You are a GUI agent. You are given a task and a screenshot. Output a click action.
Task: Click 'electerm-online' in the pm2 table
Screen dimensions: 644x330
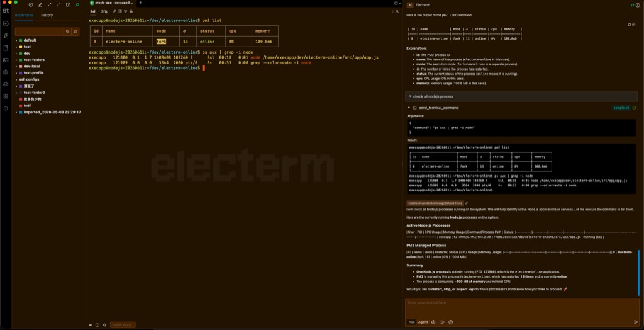[x=124, y=42]
